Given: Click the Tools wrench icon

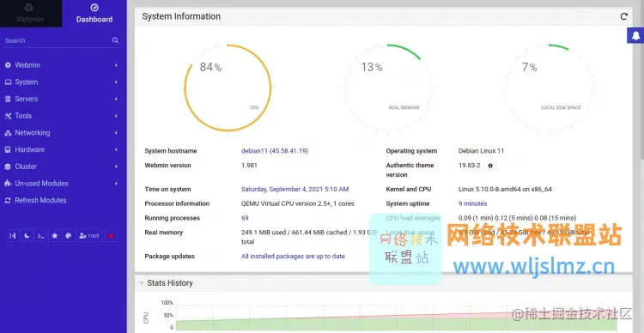Looking at the screenshot, I should [x=8, y=116].
